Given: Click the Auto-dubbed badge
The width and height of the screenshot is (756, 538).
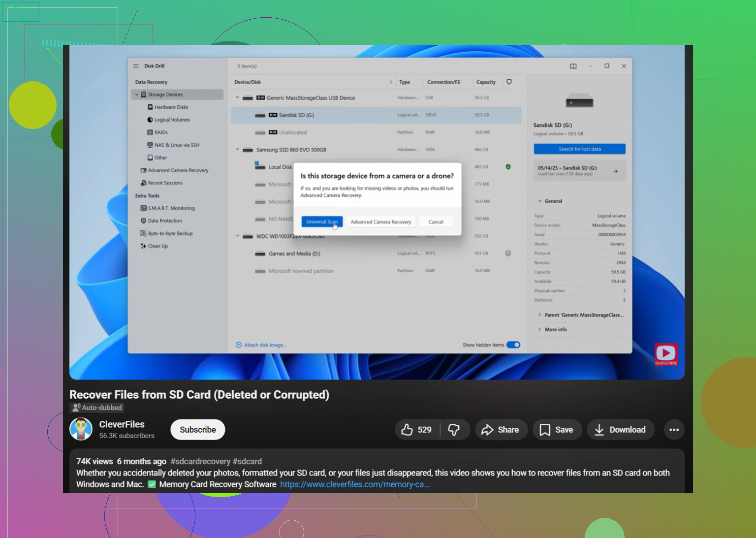Looking at the screenshot, I should point(96,408).
